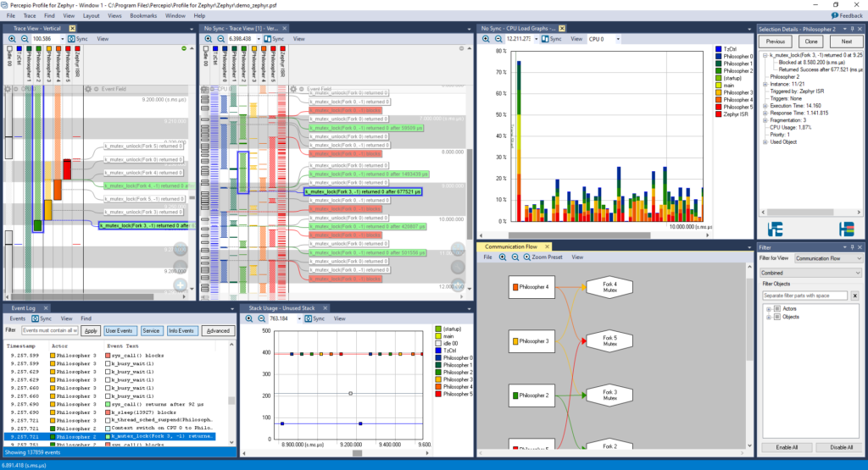Click Philosopher 0 color swatch in CPU Load legend
This screenshot has height=470, width=868.
[x=719, y=57]
